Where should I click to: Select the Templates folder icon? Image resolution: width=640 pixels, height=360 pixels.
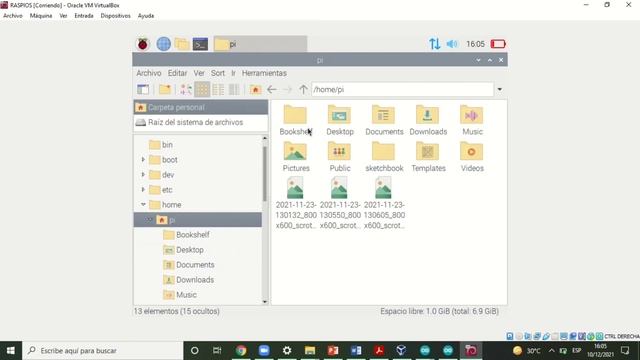tap(427, 151)
